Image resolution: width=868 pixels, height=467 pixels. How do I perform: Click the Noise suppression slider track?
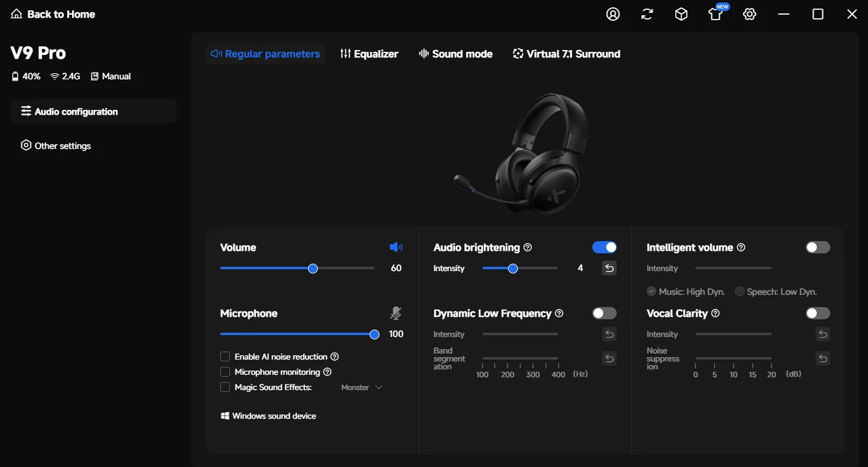tap(733, 358)
